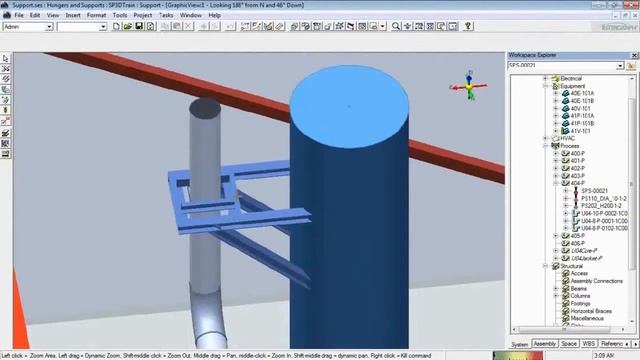The image size is (640, 360).
Task: Click the Print toolbar icon after Save
Action: (x=151, y=27)
